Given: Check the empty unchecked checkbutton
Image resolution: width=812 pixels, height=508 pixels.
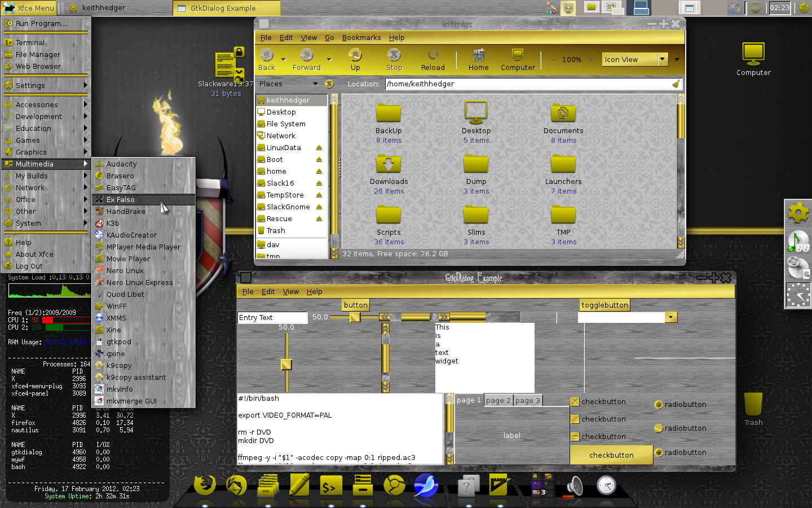Looking at the screenshot, I should coord(575,419).
